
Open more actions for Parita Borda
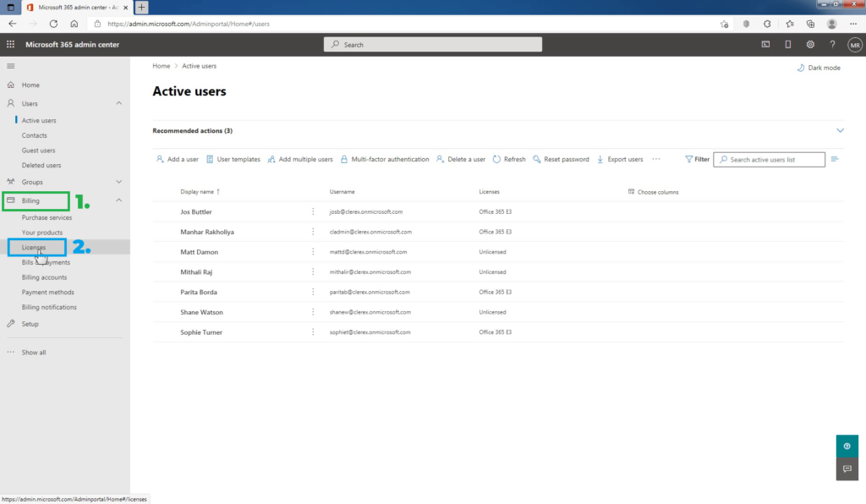click(313, 292)
